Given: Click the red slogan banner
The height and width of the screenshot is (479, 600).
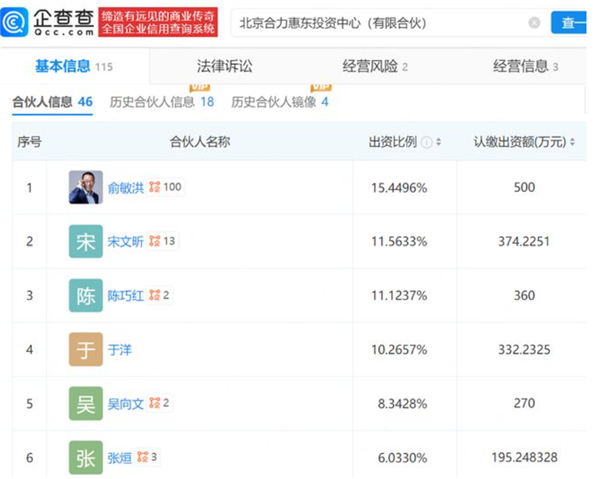Looking at the screenshot, I should tap(158, 22).
